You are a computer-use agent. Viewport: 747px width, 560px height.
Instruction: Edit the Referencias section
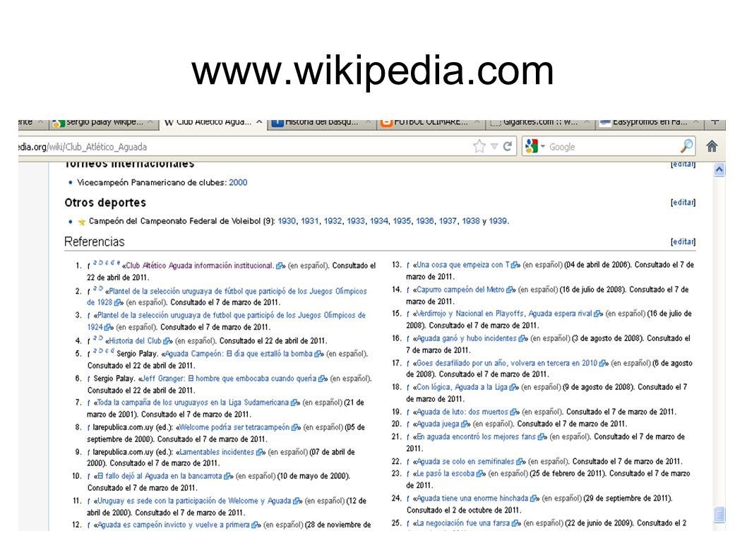683,242
